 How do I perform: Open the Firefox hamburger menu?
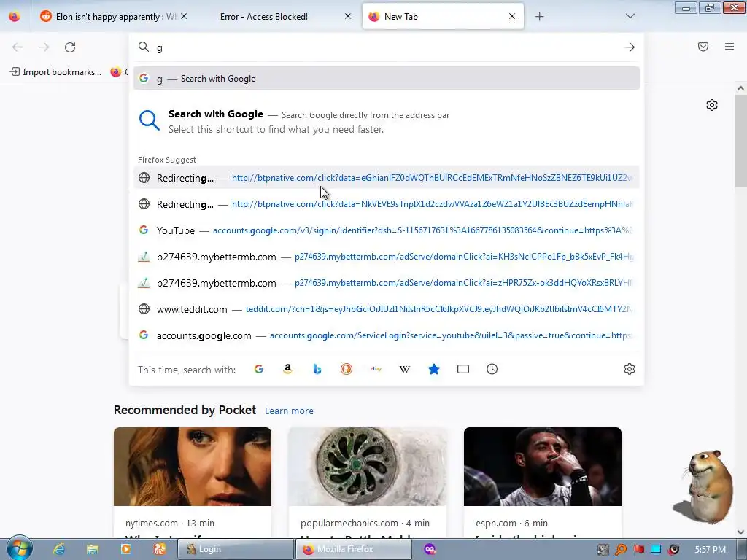point(729,47)
